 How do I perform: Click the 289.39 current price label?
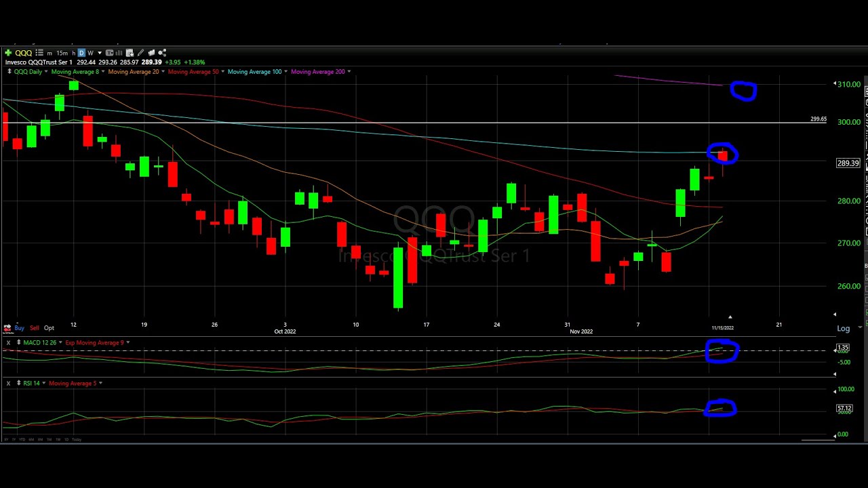(x=848, y=163)
